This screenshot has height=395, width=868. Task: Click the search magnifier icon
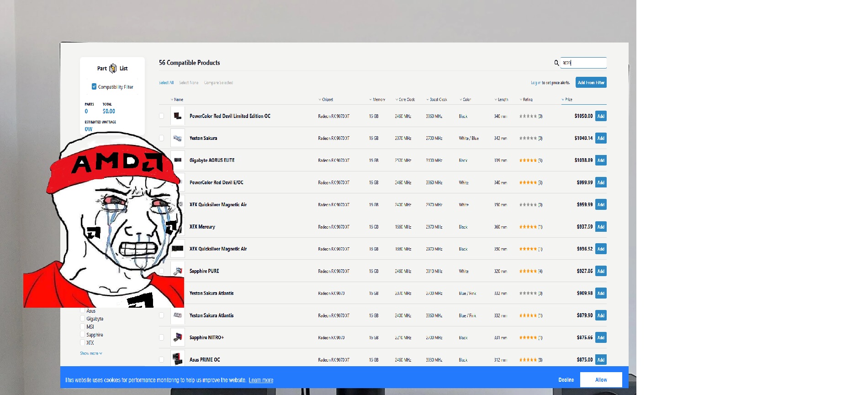[556, 63]
